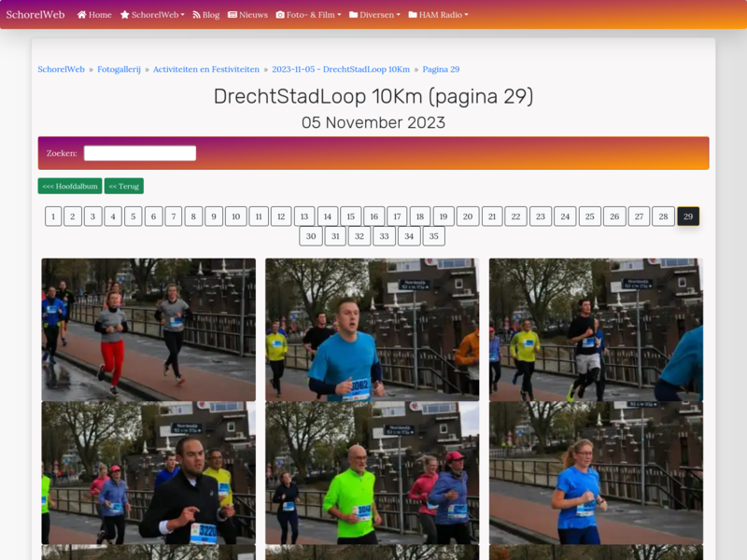Click the <<< Hoofdalbum button

(x=70, y=186)
